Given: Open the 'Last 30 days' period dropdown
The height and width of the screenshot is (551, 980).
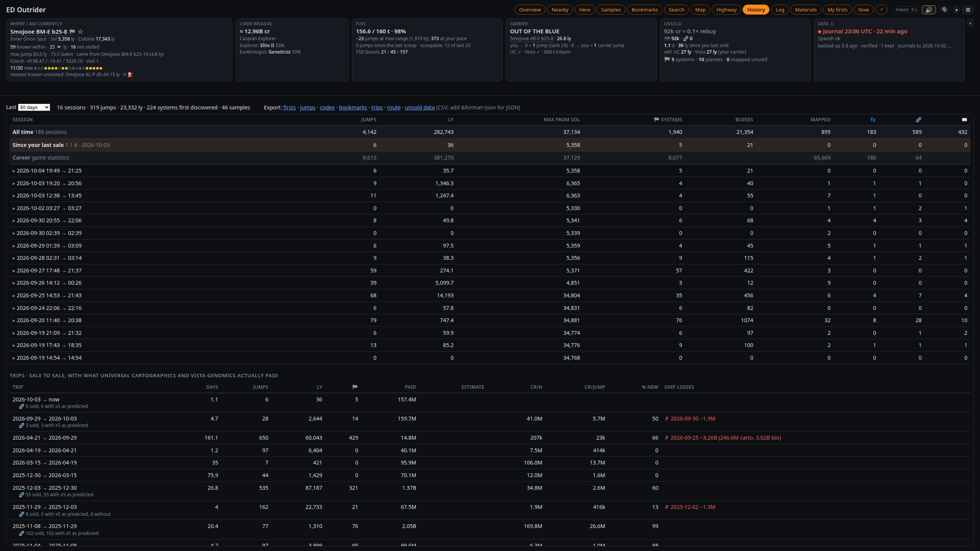Looking at the screenshot, I should point(34,107).
